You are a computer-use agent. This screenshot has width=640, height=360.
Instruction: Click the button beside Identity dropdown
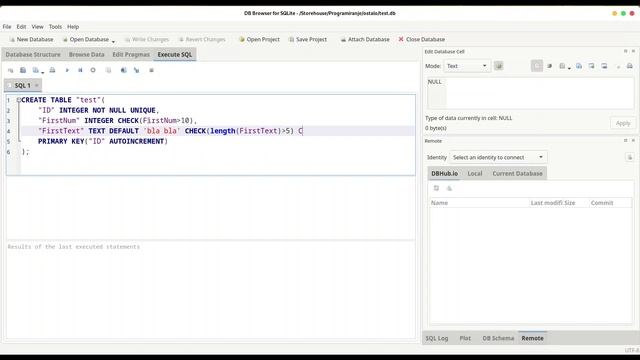click(629, 157)
